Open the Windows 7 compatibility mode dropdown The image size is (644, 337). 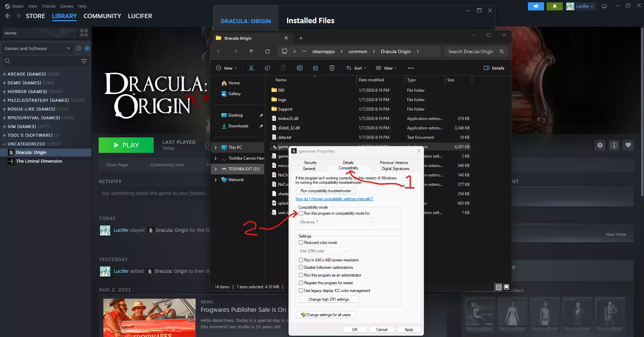coord(337,222)
